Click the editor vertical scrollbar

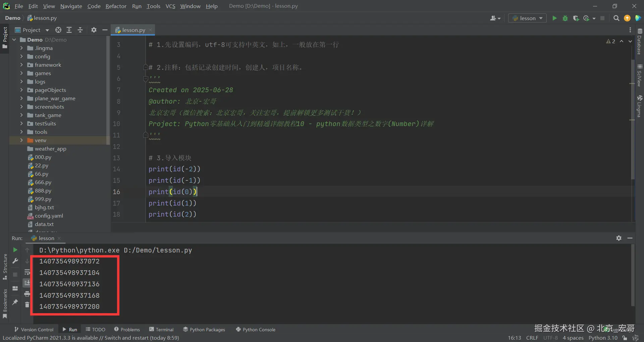click(633, 120)
